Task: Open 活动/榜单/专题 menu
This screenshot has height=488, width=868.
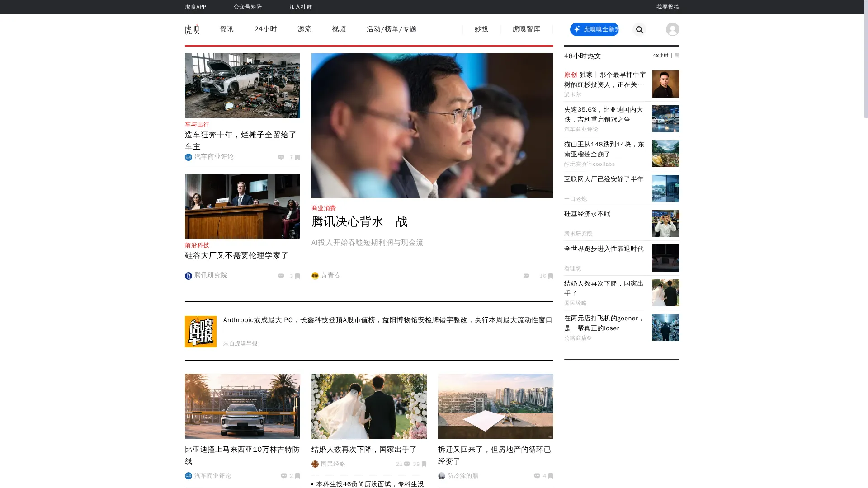Action: (x=392, y=29)
